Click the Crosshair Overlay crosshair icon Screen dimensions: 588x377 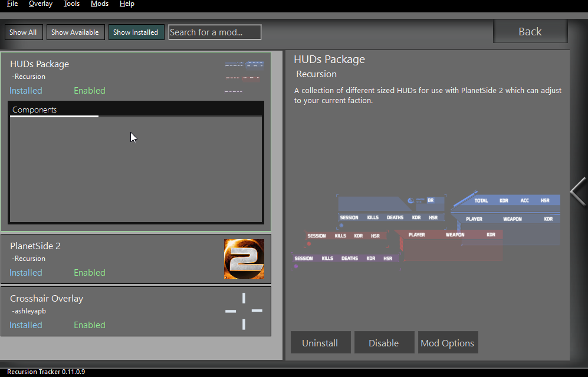[x=244, y=311]
